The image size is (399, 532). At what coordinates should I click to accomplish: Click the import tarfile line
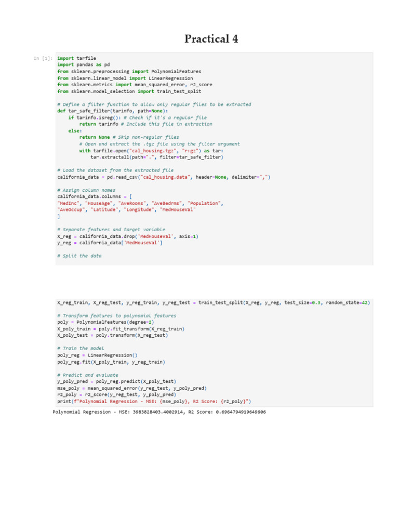[x=77, y=58]
